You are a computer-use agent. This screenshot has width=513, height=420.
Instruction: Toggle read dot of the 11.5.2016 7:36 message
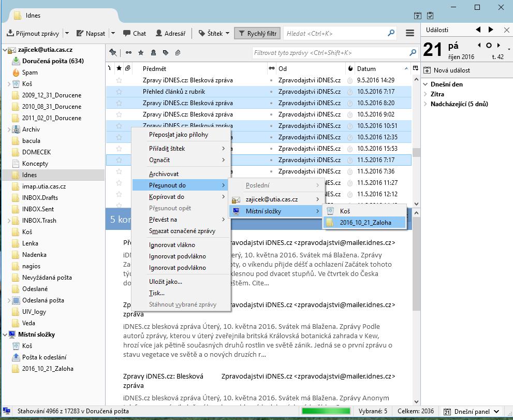point(271,171)
